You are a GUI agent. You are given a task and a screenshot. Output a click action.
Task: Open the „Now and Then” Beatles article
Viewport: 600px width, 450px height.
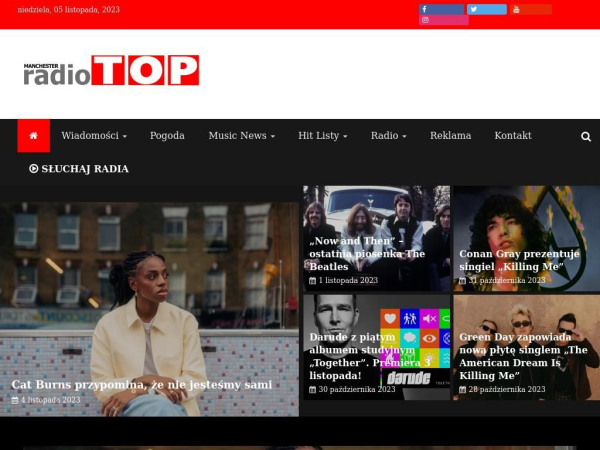367,254
